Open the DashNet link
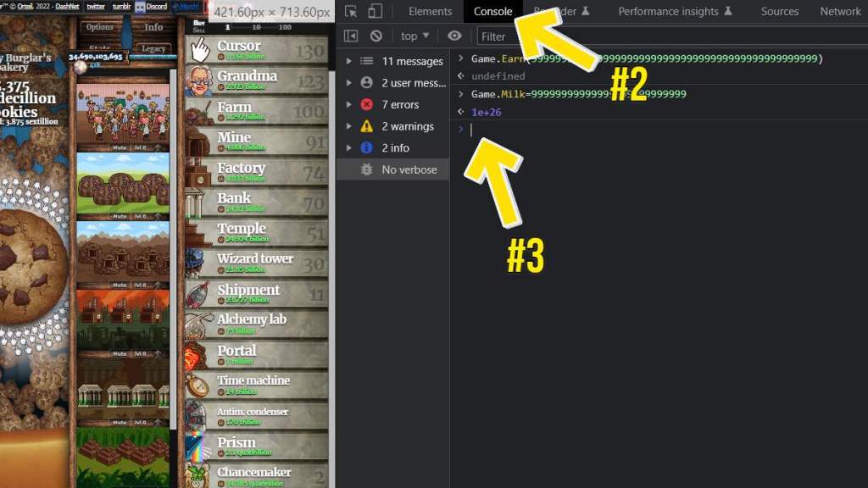Viewport: 868px width, 488px height. (67, 7)
